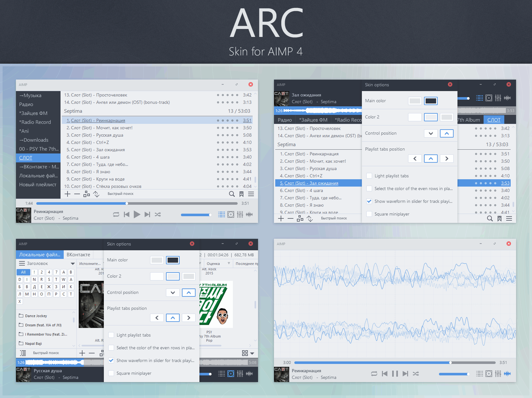Click the add (+) icon in top-left playlist toolbar
Viewport: 532px width, 398px height.
click(68, 194)
